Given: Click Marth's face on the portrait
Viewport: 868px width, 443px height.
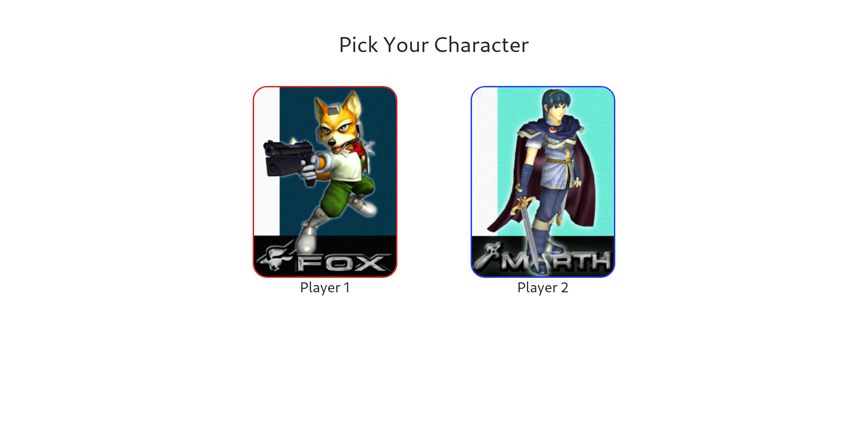Looking at the screenshot, I should [556, 111].
